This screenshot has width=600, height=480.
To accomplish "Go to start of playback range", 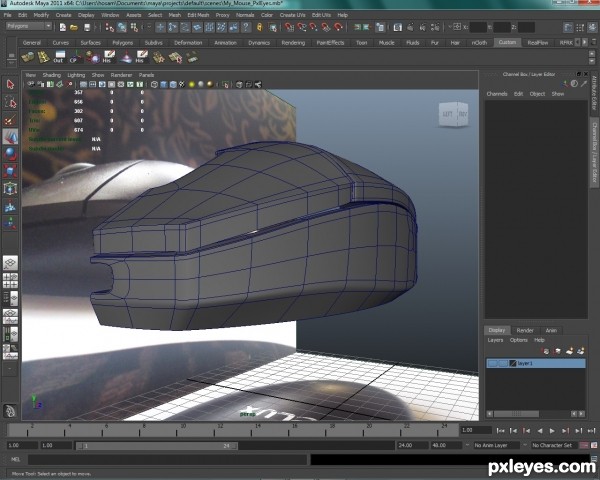I will tap(500, 431).
